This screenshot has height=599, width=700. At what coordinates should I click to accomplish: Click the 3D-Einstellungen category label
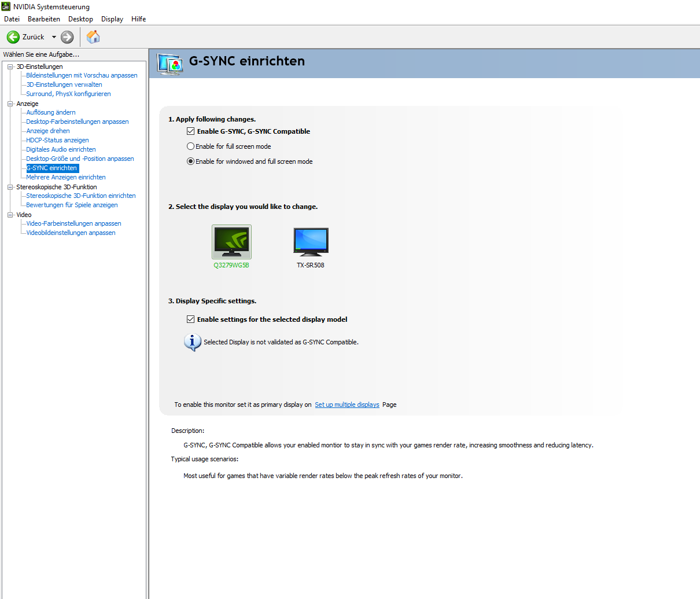pos(39,67)
